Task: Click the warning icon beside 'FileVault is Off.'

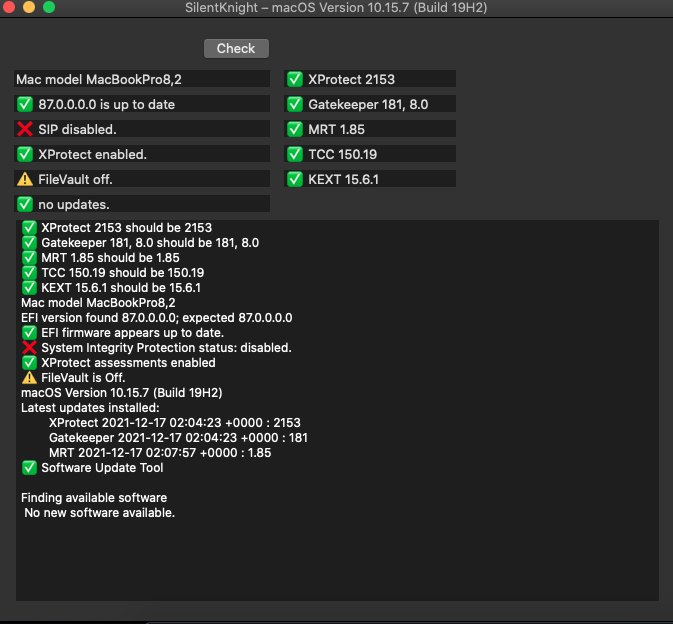Action: (x=29, y=378)
